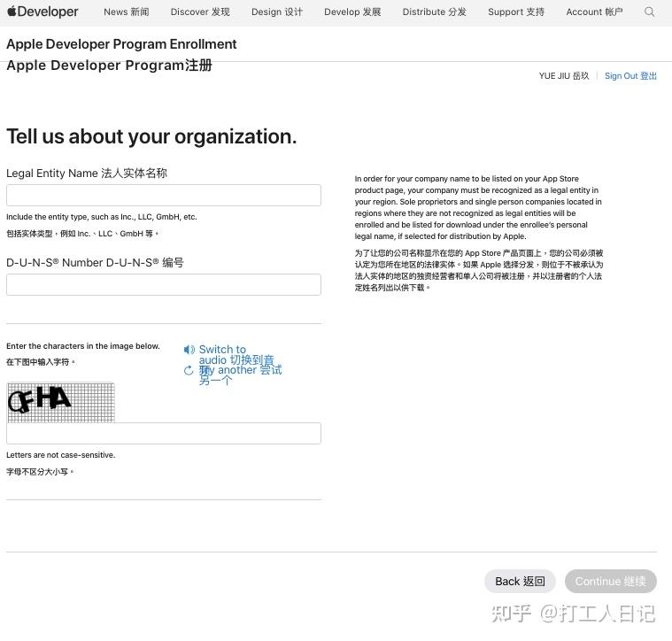Click the 'Legal Entity Name 法人实体名称' label
Viewport: 672px width, 641px height.
pyautogui.click(x=87, y=174)
